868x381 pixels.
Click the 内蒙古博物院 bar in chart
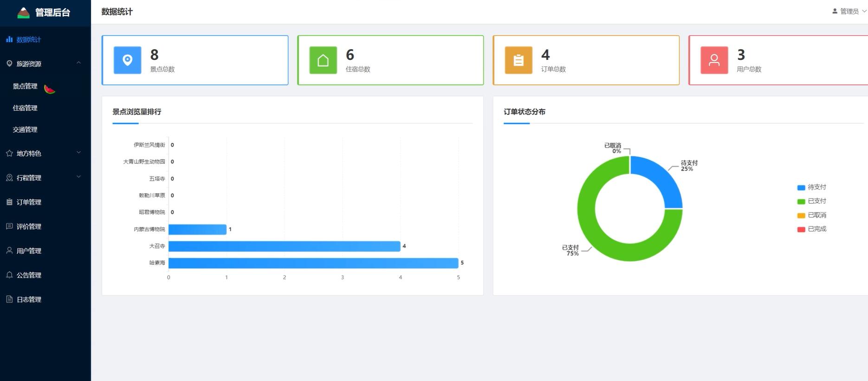coord(197,229)
